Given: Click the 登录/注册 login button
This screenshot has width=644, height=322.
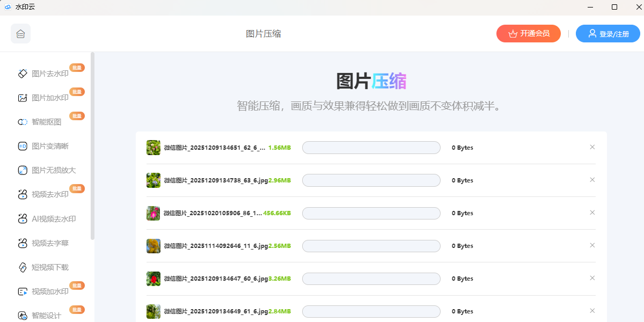Looking at the screenshot, I should pos(608,33).
